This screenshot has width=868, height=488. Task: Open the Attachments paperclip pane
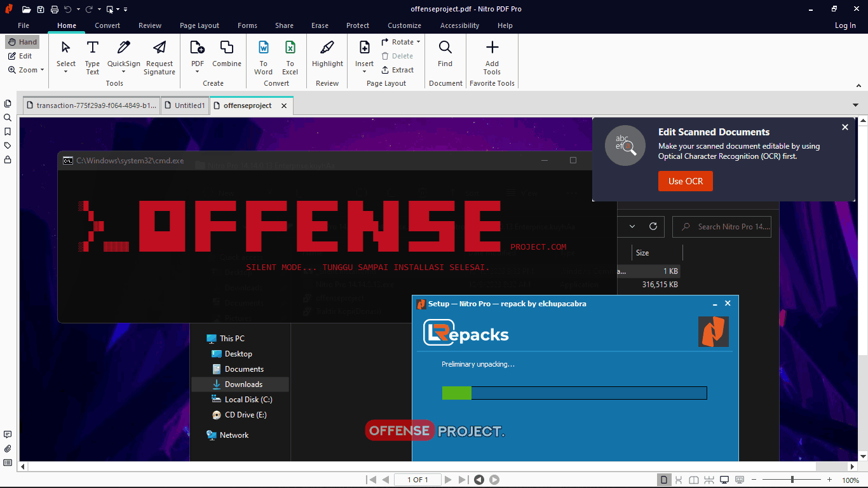click(x=8, y=449)
